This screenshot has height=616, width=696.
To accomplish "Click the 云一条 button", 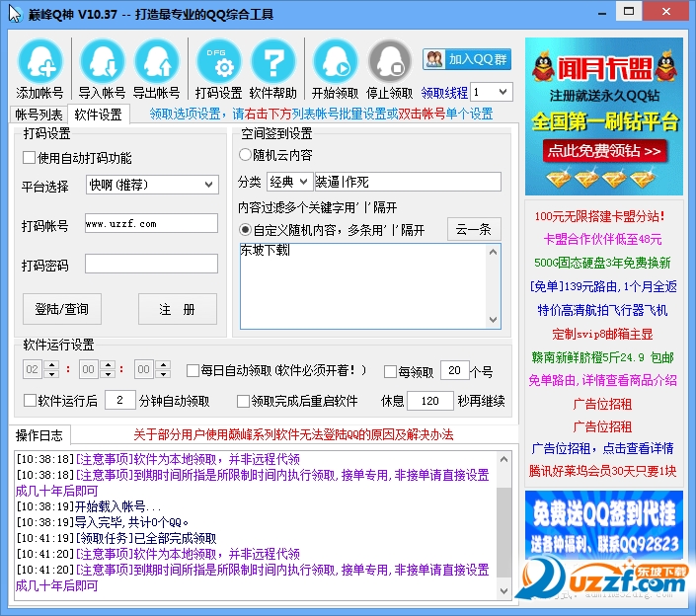I will [x=474, y=229].
